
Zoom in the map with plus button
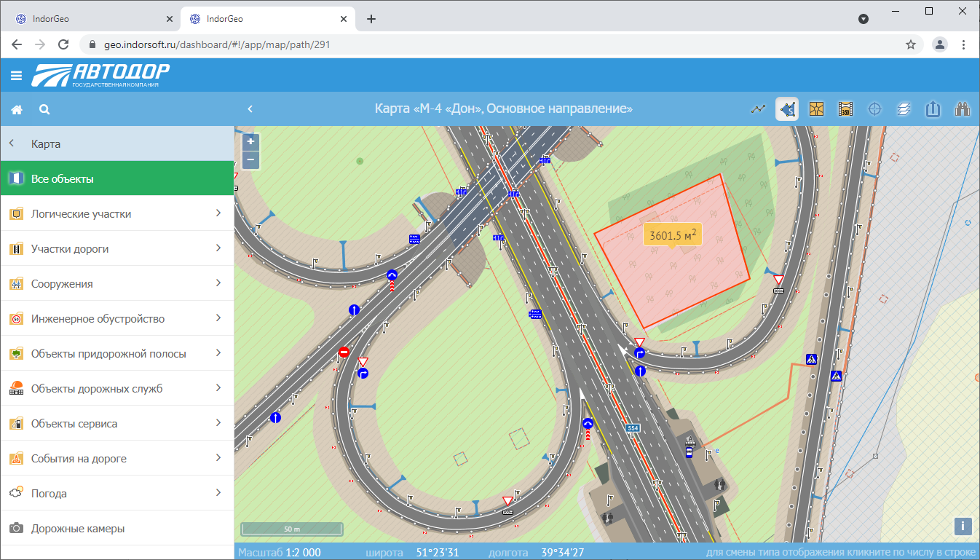tap(250, 141)
